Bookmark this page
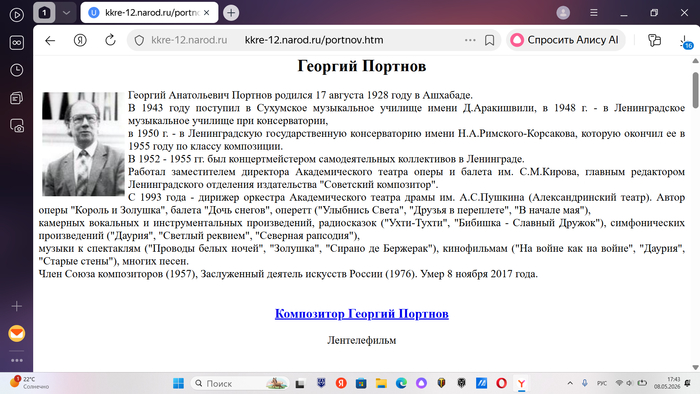 [489, 40]
